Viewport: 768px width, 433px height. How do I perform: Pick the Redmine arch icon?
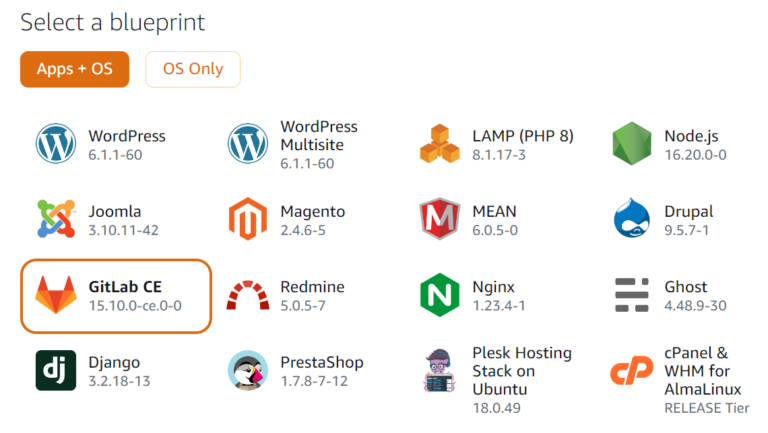(x=248, y=295)
